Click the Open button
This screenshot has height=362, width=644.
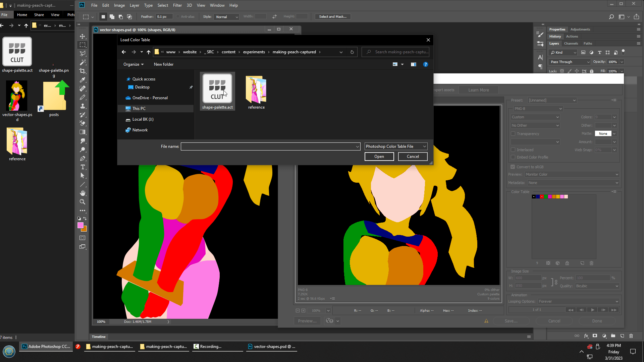point(379,157)
